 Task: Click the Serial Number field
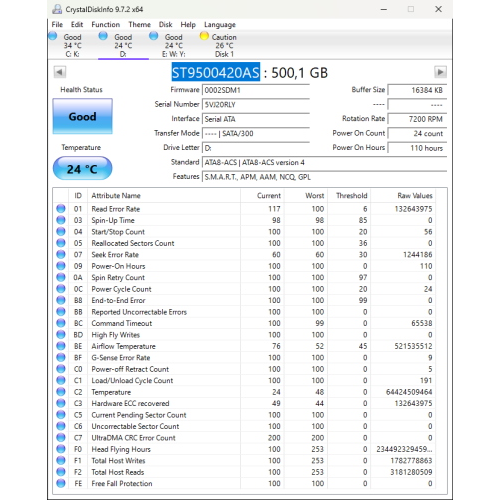click(256, 105)
